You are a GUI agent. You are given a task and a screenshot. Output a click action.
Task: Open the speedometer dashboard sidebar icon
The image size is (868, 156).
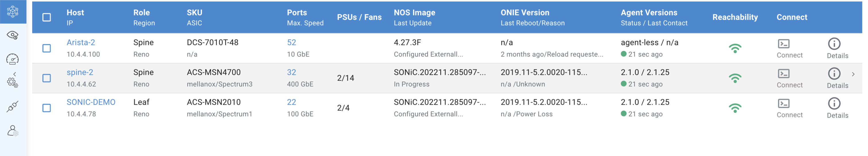click(13, 59)
